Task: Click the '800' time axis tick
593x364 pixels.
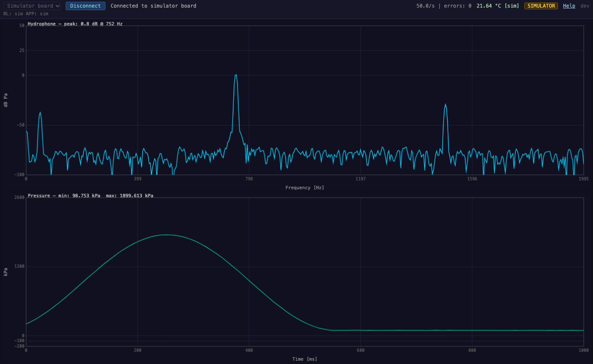Action: coord(472,350)
